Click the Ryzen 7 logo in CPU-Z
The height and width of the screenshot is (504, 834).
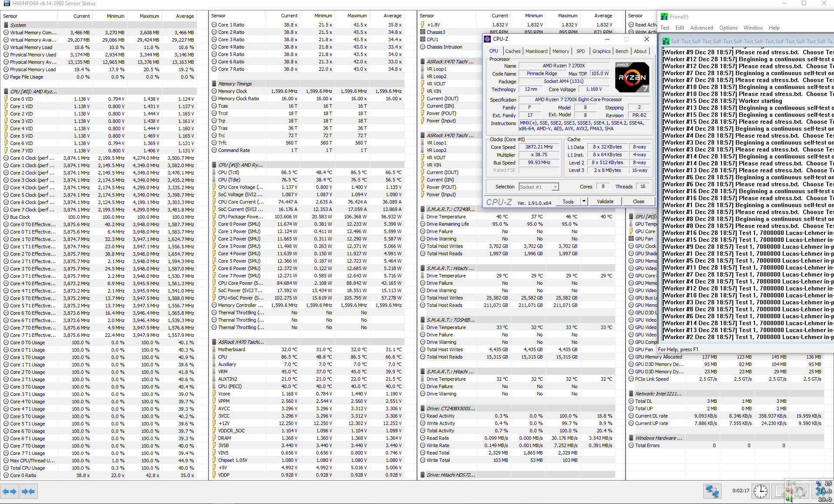(632, 77)
